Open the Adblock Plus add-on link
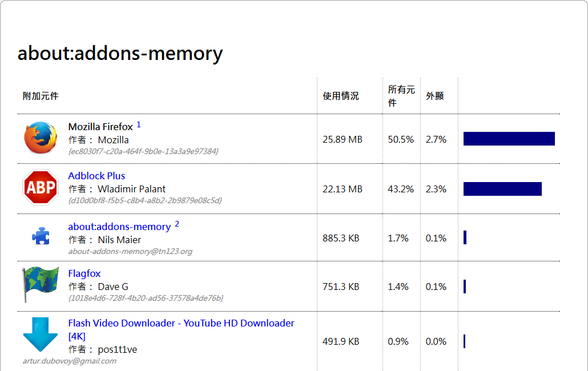 click(96, 176)
